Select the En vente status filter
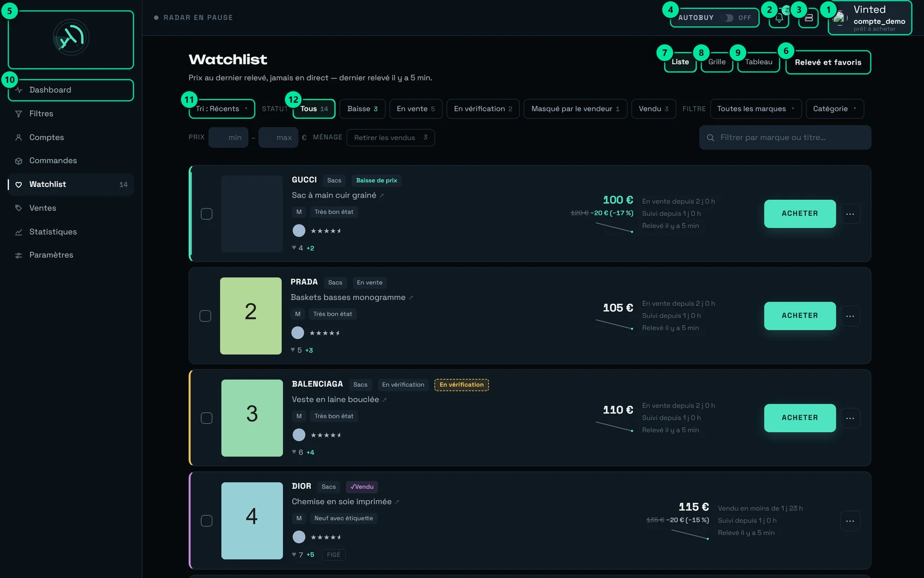Screen dimensions: 924x578 [416, 109]
